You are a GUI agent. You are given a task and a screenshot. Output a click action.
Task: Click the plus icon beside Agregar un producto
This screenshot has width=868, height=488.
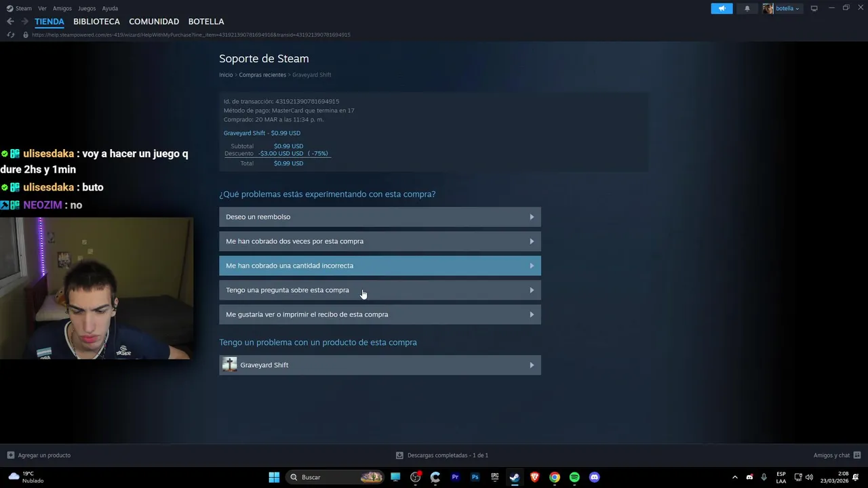[x=10, y=455]
